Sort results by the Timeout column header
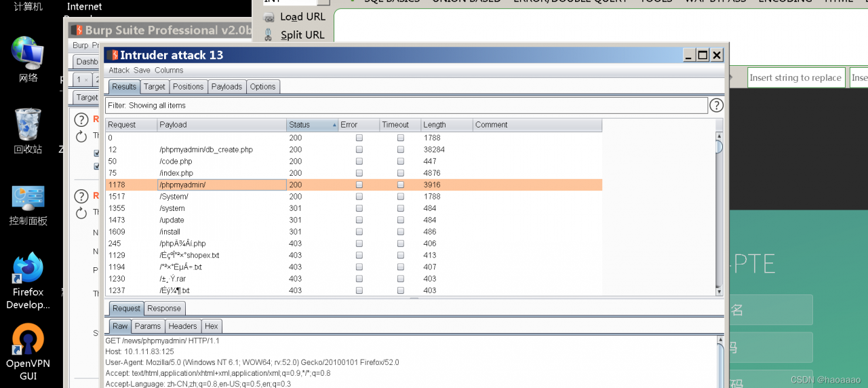 click(x=400, y=125)
